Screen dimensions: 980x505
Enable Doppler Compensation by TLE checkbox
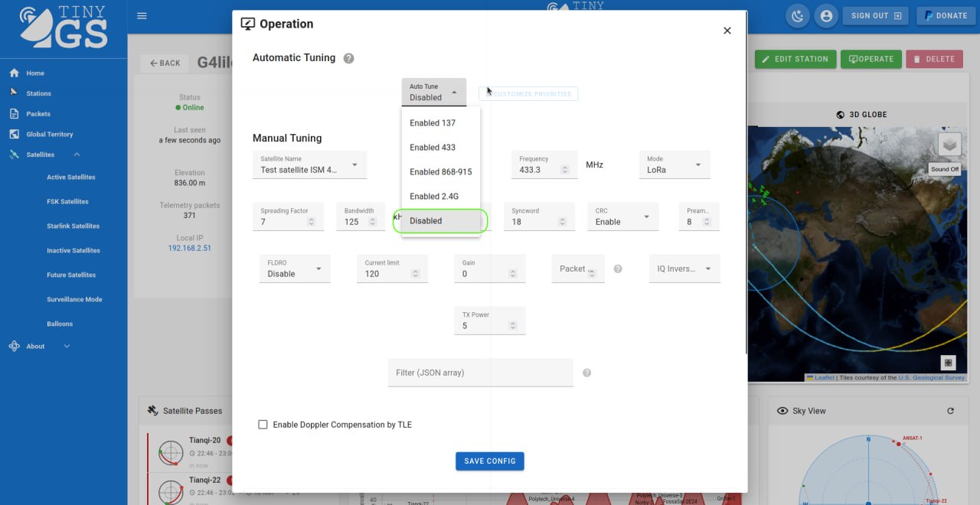click(263, 425)
